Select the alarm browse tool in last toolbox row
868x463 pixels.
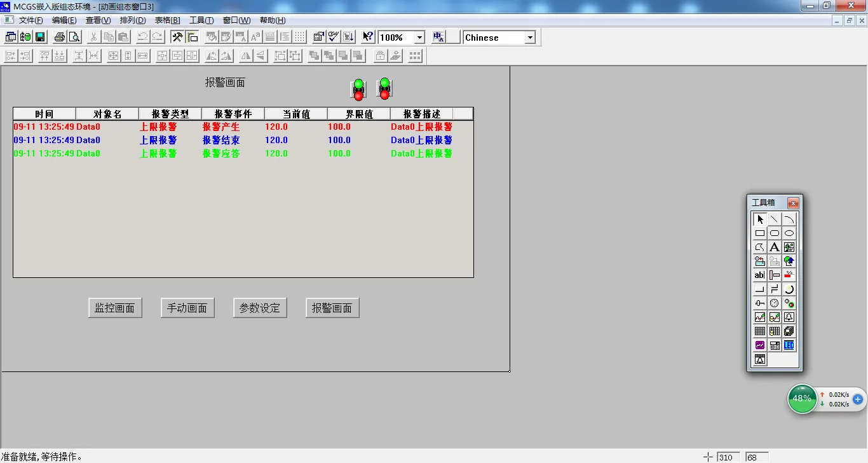click(760, 359)
